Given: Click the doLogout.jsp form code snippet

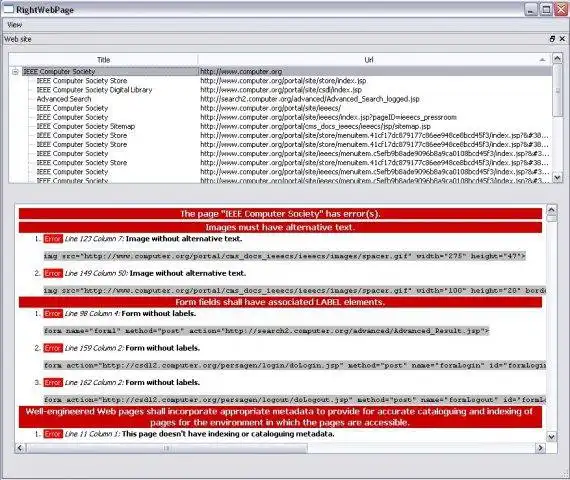Looking at the screenshot, I should coord(295,400).
